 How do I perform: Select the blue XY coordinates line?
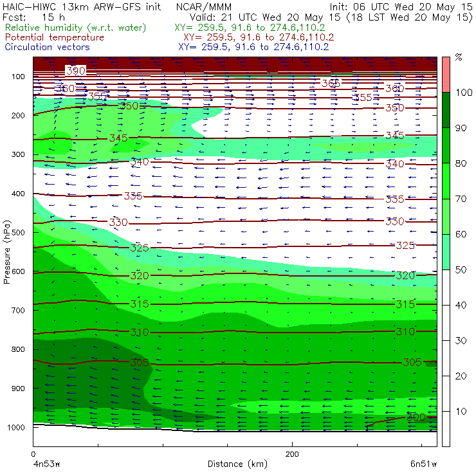[x=253, y=47]
